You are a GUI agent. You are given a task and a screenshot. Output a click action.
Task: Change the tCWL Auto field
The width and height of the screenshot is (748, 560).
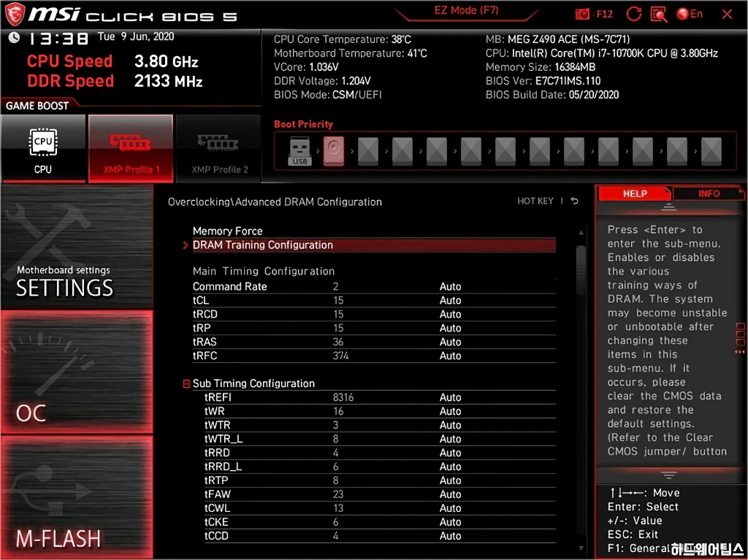(450, 508)
